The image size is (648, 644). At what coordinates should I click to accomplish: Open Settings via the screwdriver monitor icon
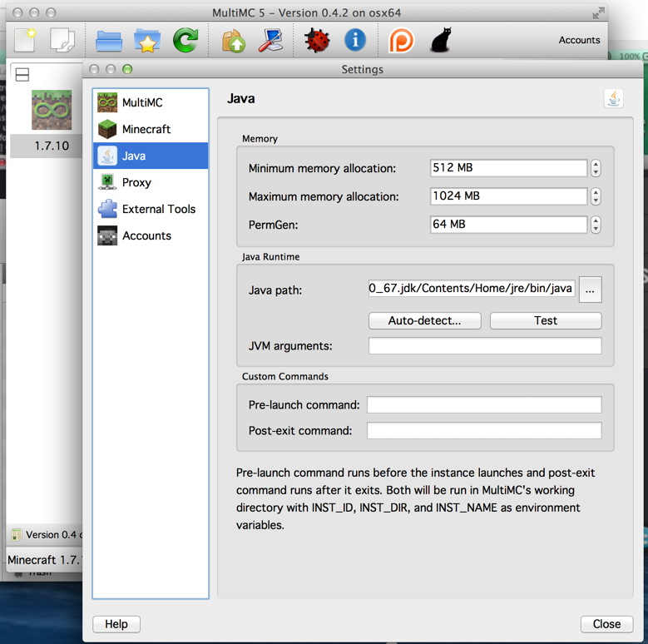[270, 40]
